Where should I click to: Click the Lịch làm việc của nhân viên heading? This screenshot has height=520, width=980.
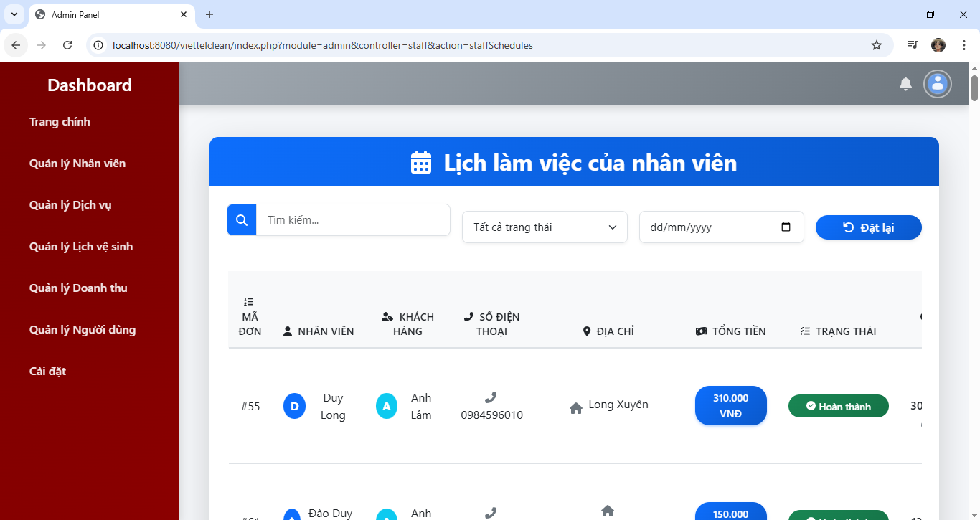(x=590, y=163)
